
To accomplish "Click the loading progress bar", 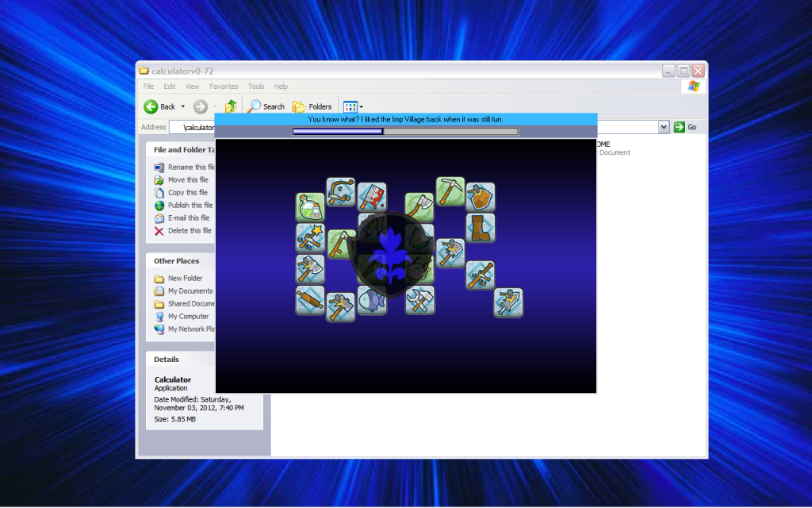I will [x=405, y=132].
